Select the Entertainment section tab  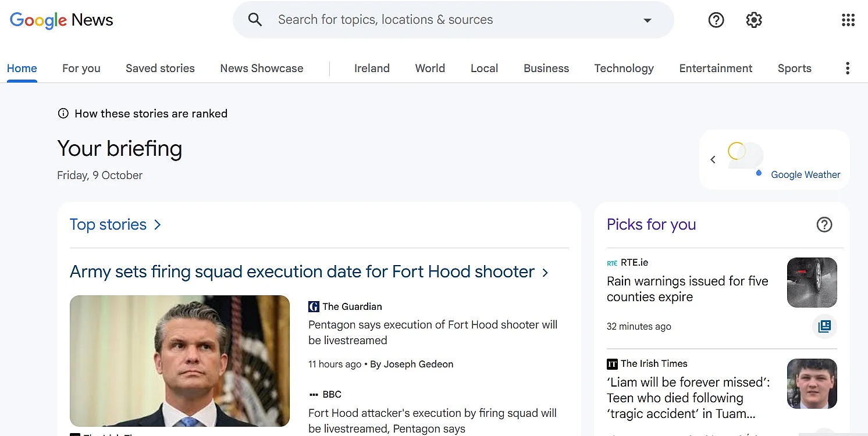pos(716,69)
